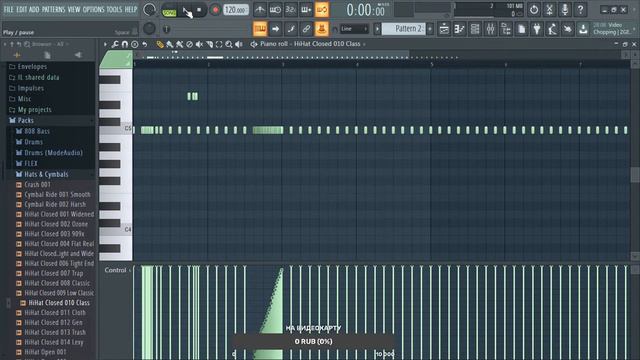Open the piano roll stamp icon
This screenshot has height=360, width=640.
coord(134,44)
